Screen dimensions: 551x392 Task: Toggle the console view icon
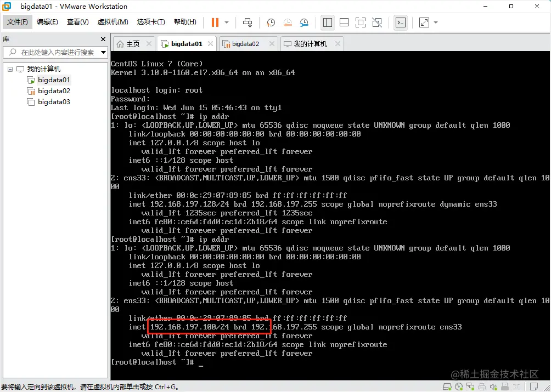(x=401, y=22)
